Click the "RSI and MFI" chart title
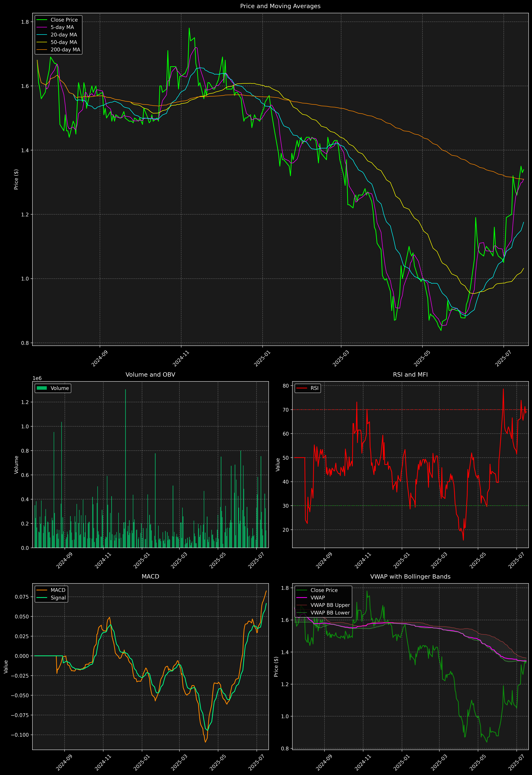The width and height of the screenshot is (532, 775). pyautogui.click(x=410, y=374)
